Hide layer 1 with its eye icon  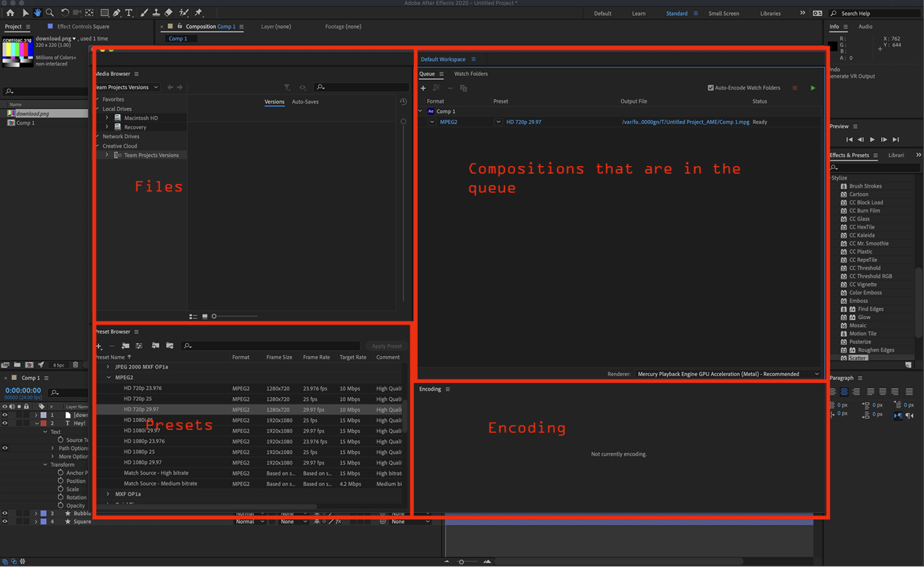(x=5, y=415)
